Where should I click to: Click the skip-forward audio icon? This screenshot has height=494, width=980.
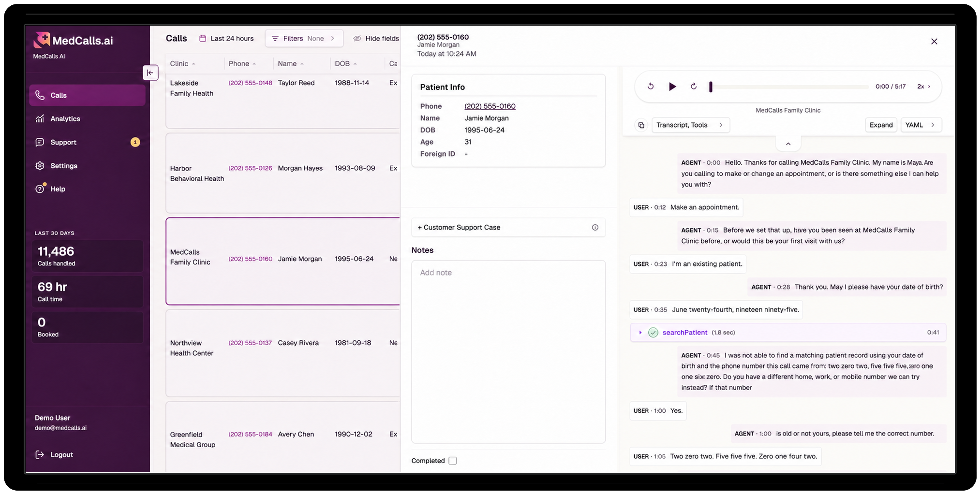[693, 87]
